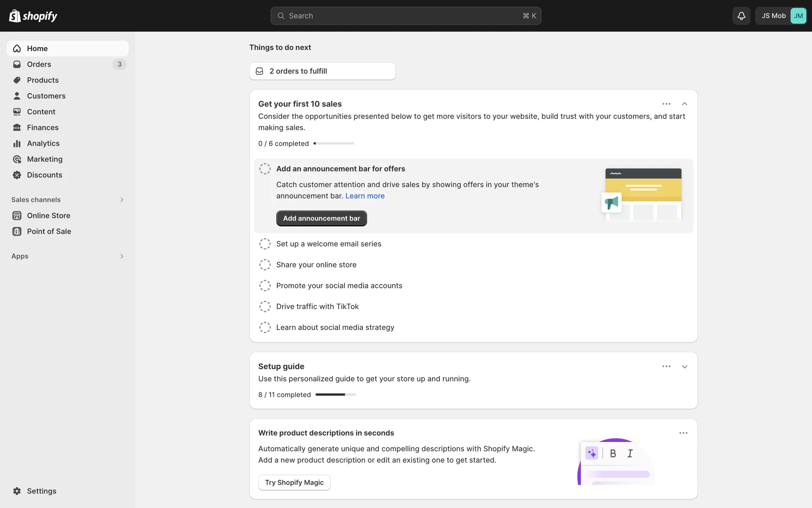The height and width of the screenshot is (508, 812).
Task: Mark 'Set up a welcome email series' complete
Action: [265, 244]
